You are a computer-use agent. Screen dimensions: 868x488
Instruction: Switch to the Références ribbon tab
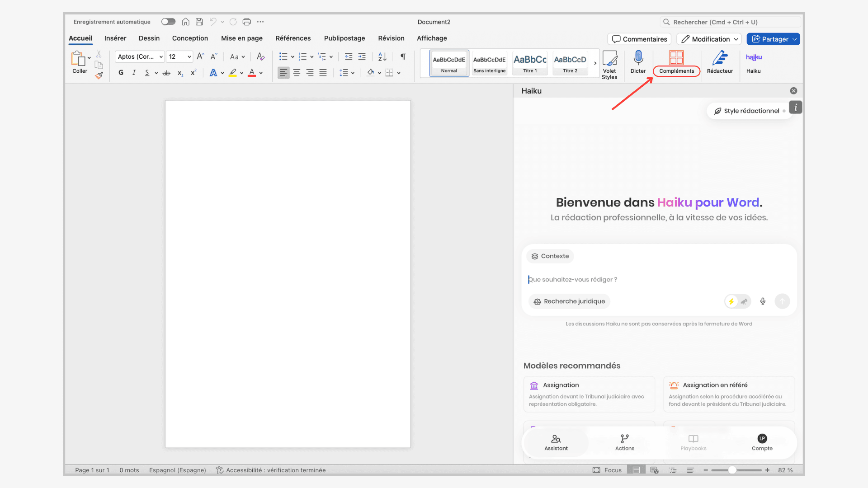pos(293,38)
